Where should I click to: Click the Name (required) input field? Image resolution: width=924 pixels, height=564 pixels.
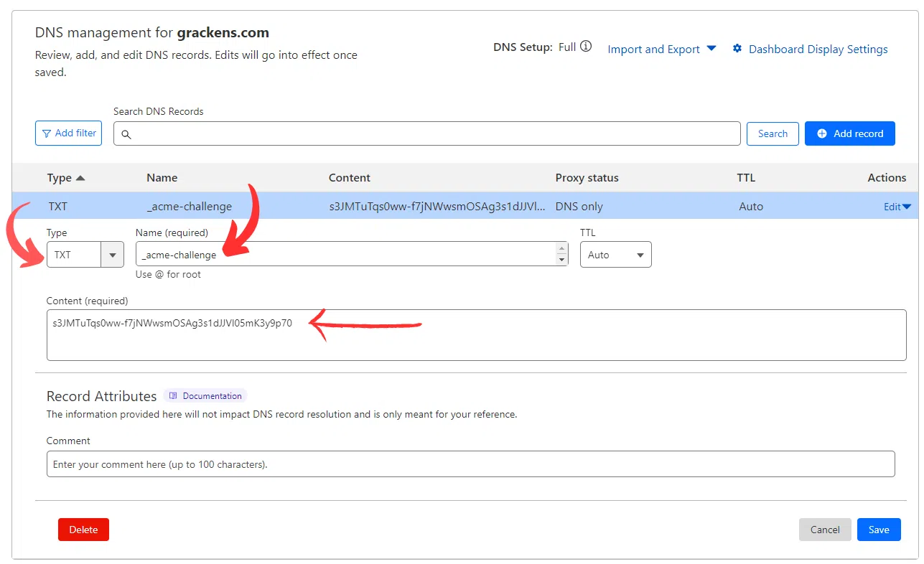[345, 255]
